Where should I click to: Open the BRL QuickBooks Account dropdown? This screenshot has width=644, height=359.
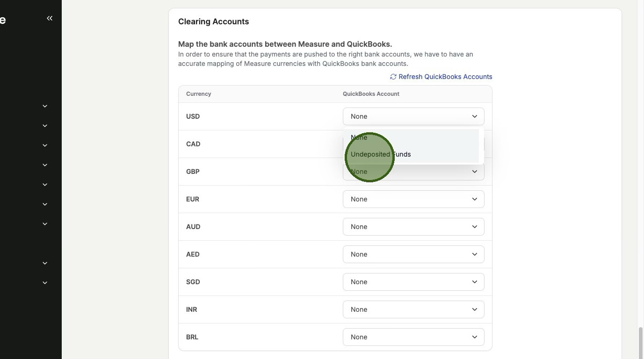click(x=413, y=337)
